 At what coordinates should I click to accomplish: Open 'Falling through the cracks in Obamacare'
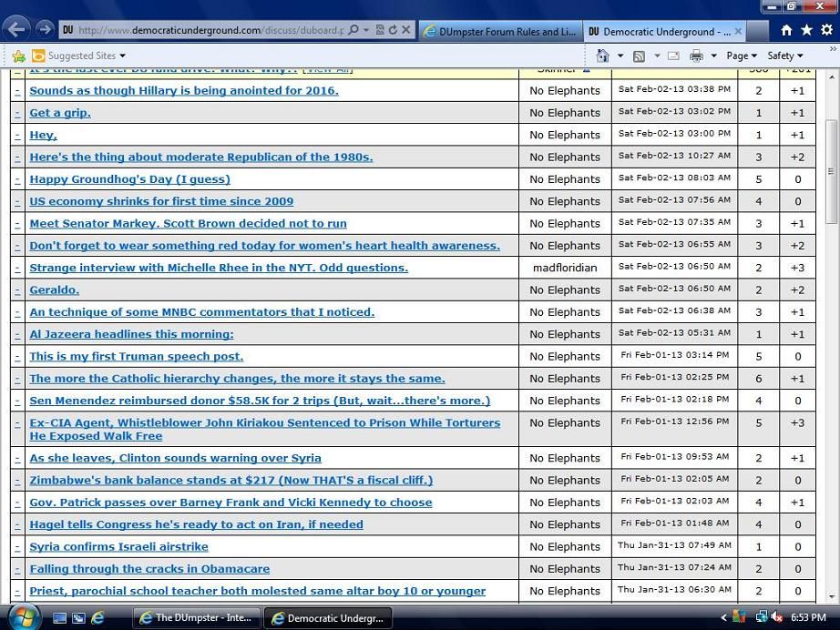[149, 569]
